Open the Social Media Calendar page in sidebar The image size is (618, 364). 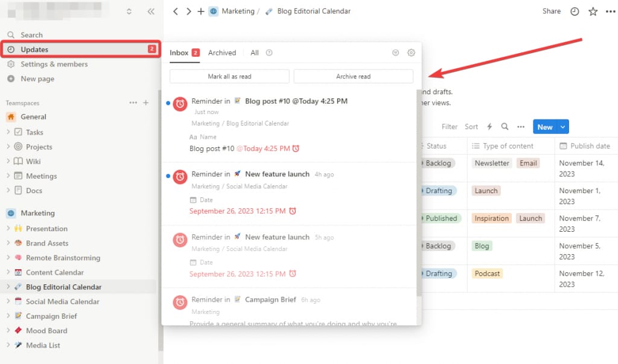click(62, 302)
